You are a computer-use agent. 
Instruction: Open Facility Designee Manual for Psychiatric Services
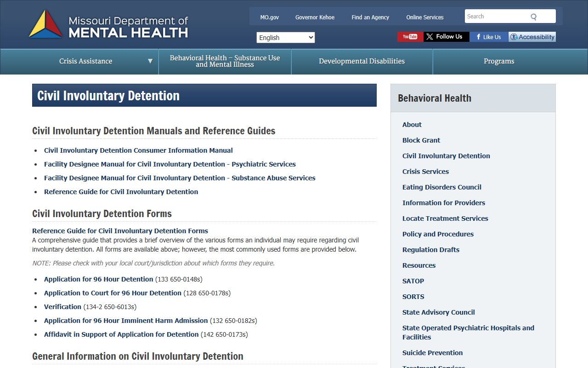170,164
